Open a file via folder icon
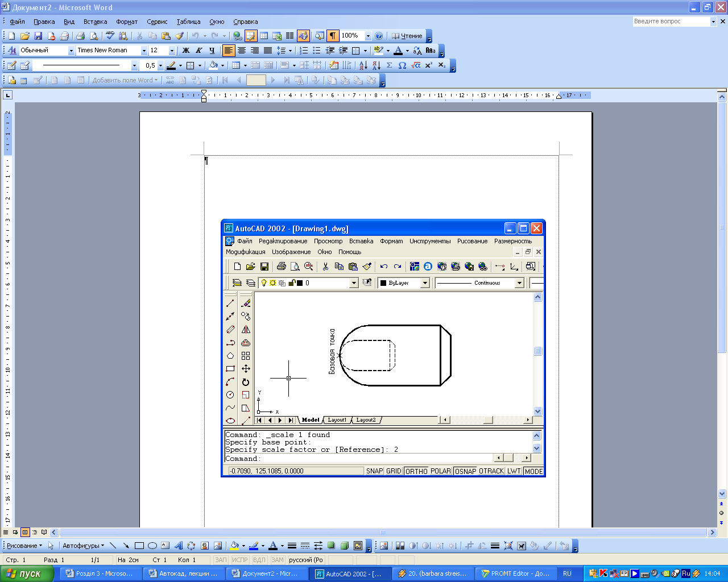This screenshot has width=728, height=582. [25, 36]
